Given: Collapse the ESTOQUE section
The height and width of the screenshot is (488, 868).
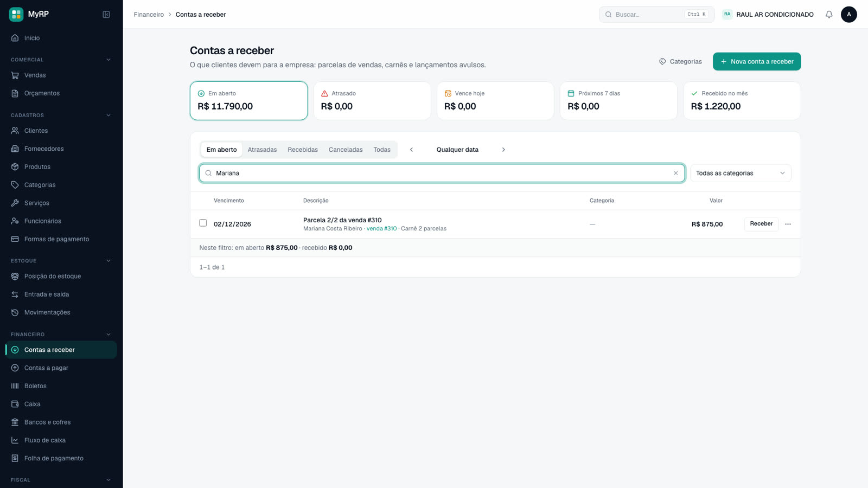Looking at the screenshot, I should pos(108,261).
